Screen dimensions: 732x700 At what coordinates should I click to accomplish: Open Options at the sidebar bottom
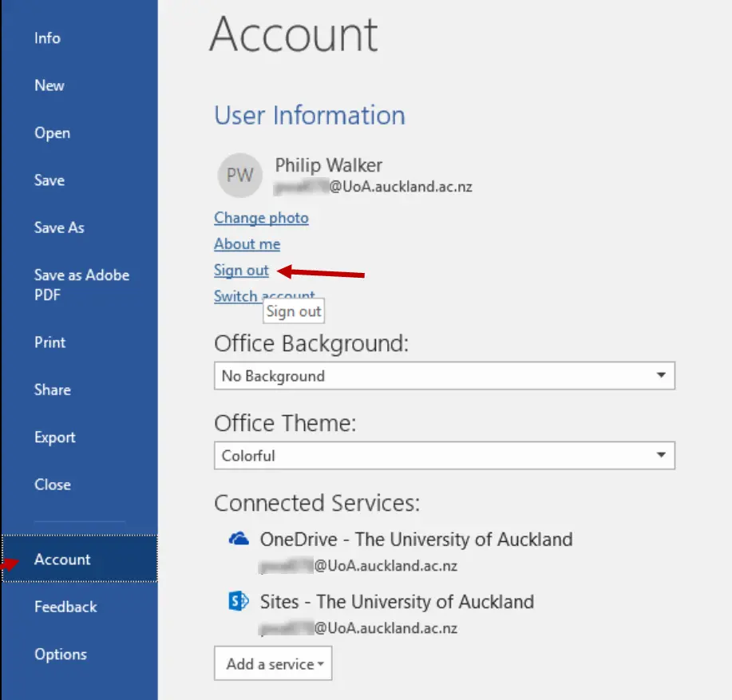(61, 655)
